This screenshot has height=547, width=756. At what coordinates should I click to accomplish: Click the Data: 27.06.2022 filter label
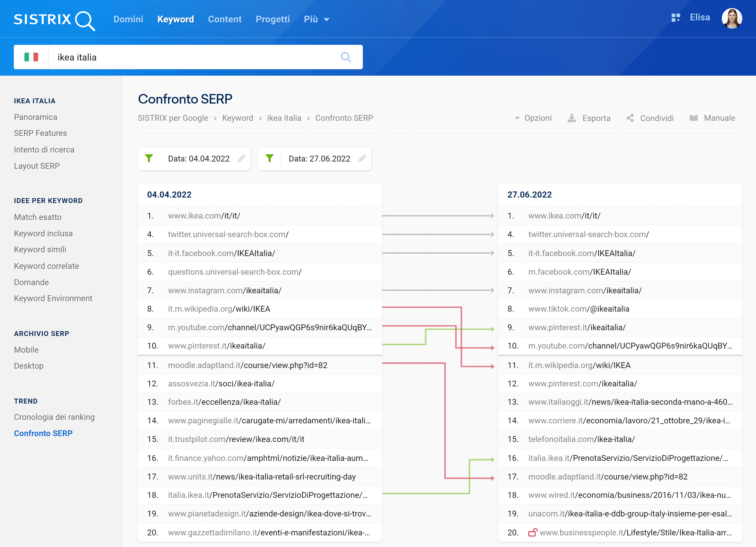319,159
